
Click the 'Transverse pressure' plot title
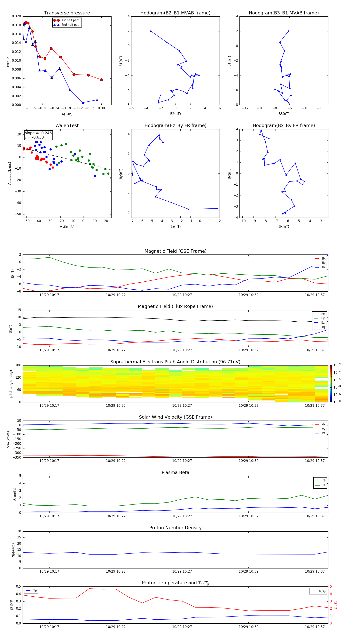(67, 13)
